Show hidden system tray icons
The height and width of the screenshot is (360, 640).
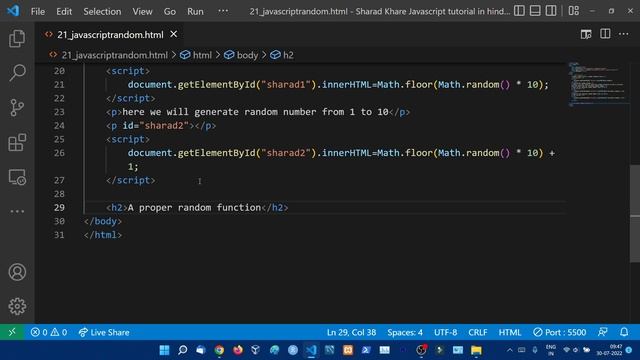pyautogui.click(x=509, y=350)
